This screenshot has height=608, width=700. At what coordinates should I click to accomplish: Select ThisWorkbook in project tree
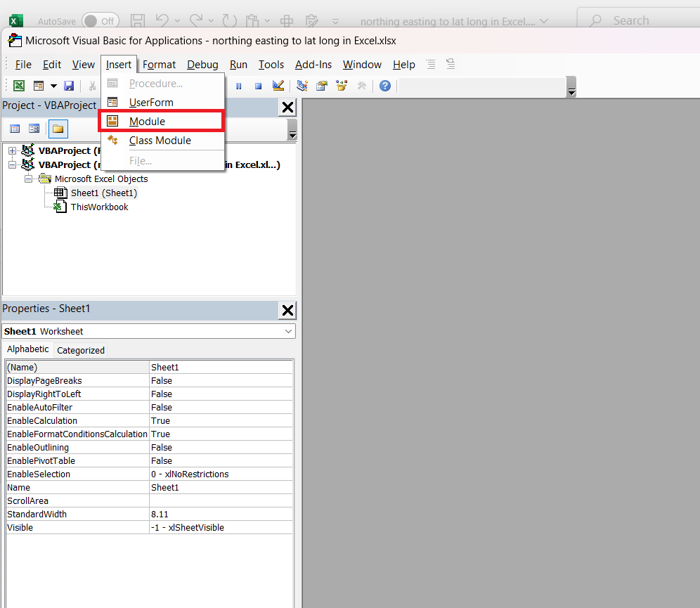(99, 207)
